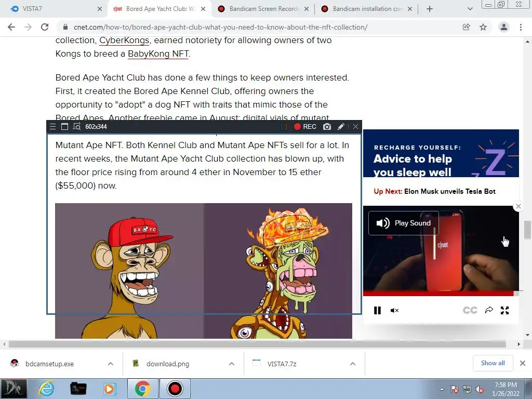Click Bandicam find-window selection icon
This screenshot has width=532, height=399.
click(x=77, y=127)
